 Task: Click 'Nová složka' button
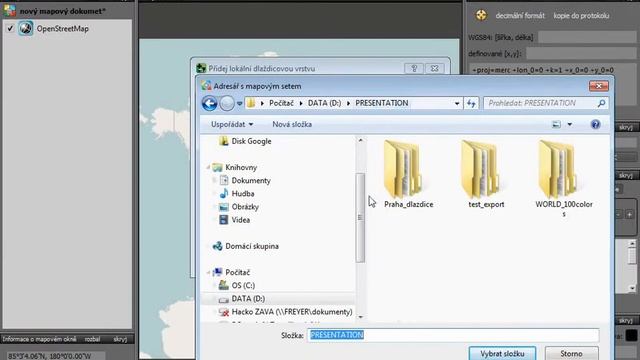point(292,124)
